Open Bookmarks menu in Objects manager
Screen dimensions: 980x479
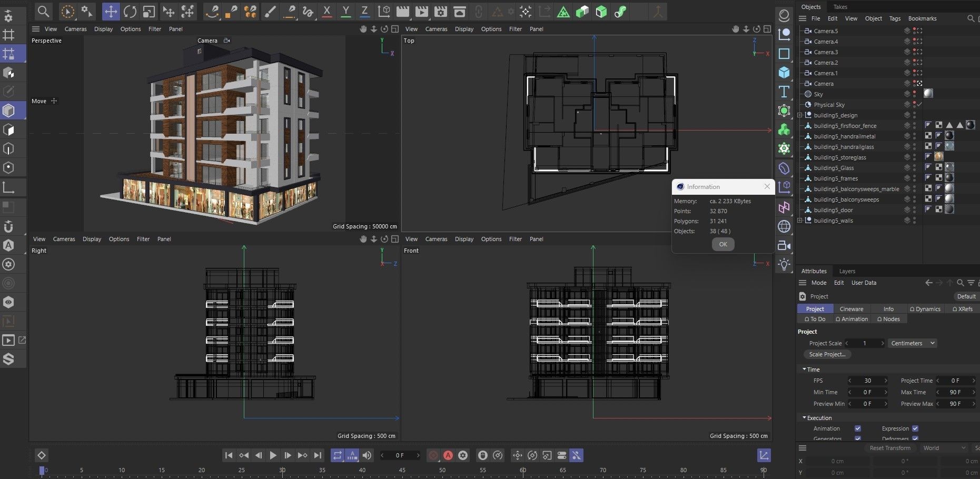coord(922,18)
